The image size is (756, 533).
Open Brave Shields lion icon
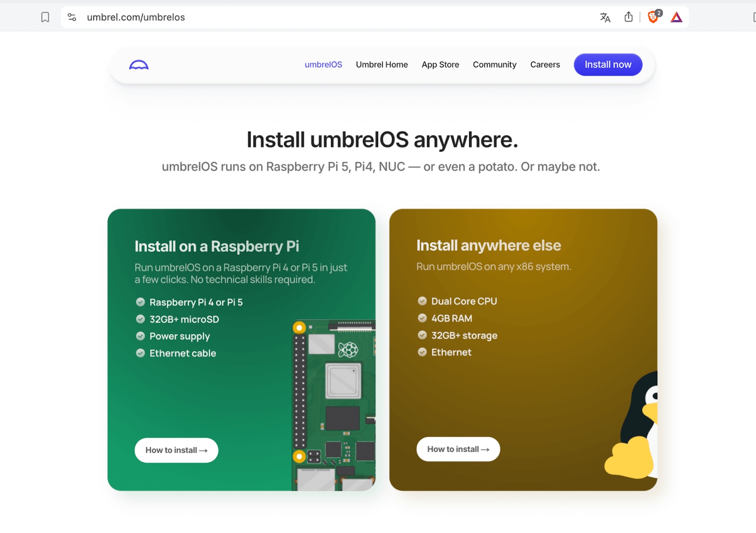(x=654, y=17)
